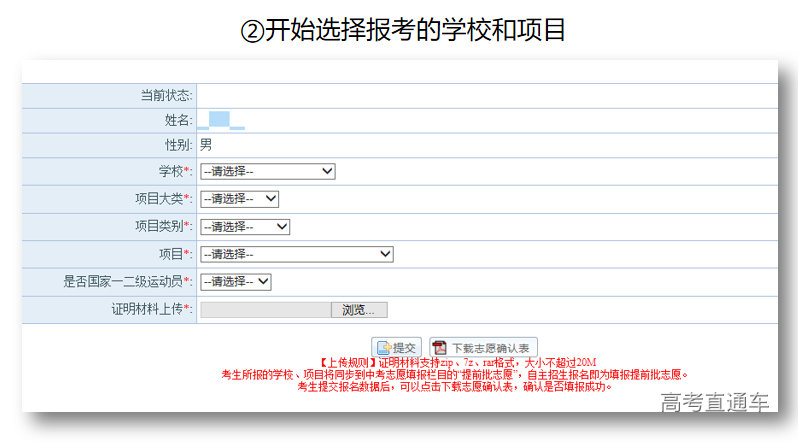The height and width of the screenshot is (442, 798).
Task: Click the submit icon on 提交 button
Action: [384, 348]
